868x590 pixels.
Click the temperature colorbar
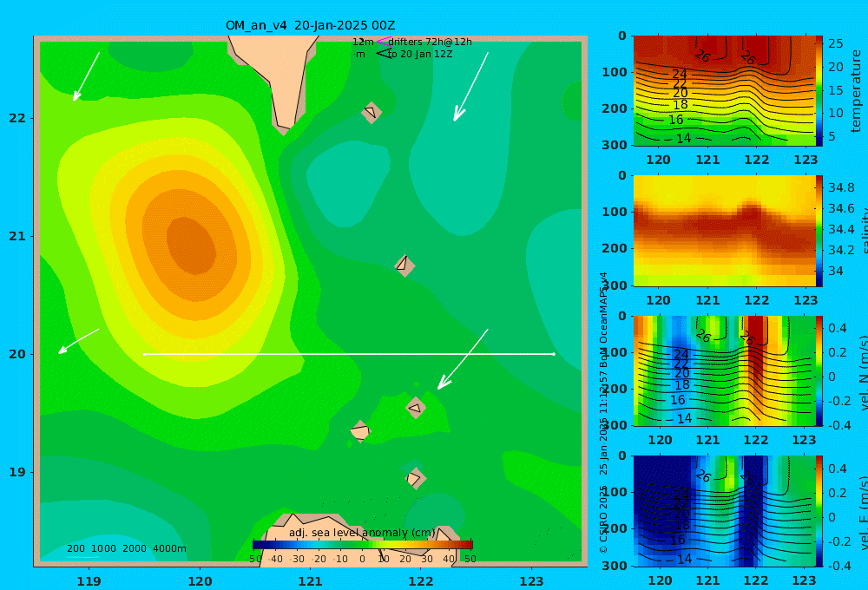[x=819, y=91]
